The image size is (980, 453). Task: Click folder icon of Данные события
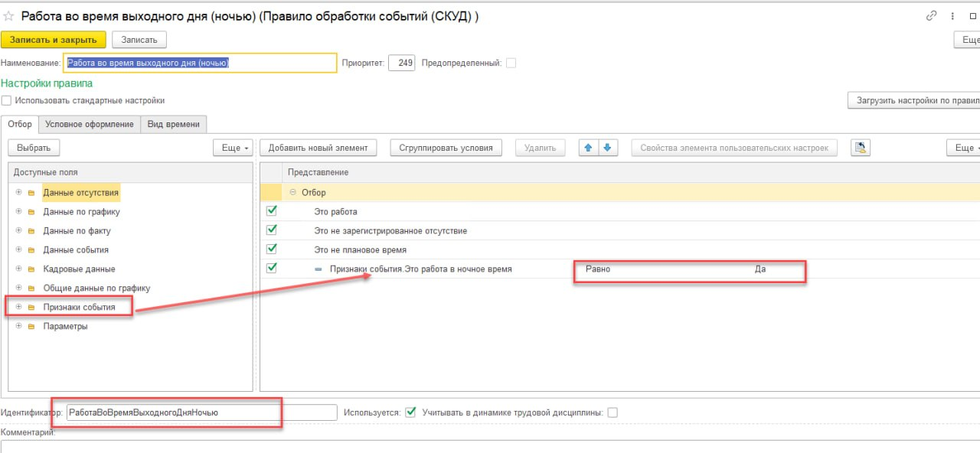31,250
